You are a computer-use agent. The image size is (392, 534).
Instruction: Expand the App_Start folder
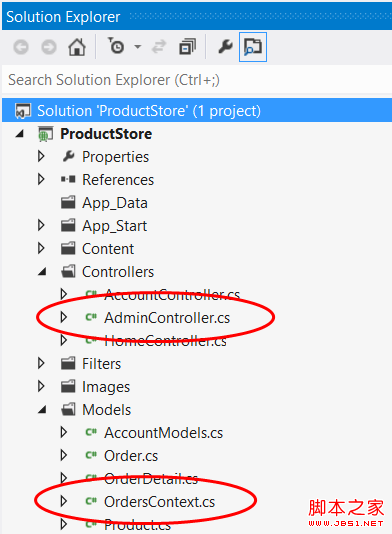[41, 225]
